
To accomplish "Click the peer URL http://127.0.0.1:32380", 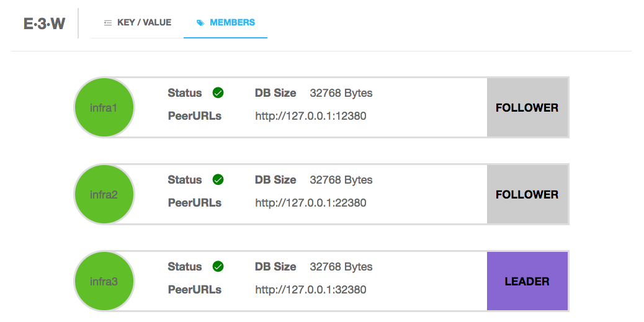I will click(311, 290).
